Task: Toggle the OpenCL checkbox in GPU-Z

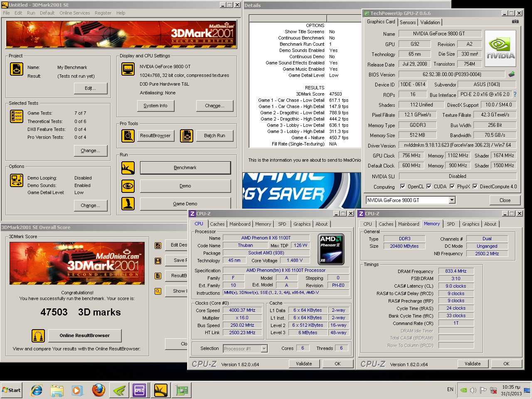Action: [x=403, y=187]
